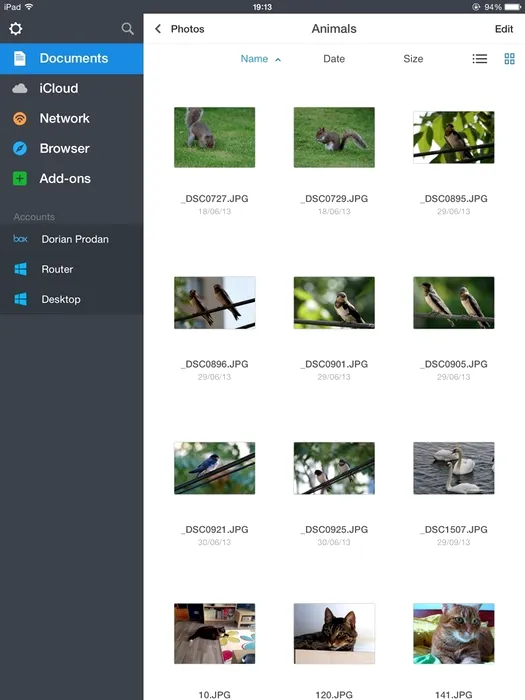Sort files by Date
The height and width of the screenshot is (700, 525).
tap(334, 59)
